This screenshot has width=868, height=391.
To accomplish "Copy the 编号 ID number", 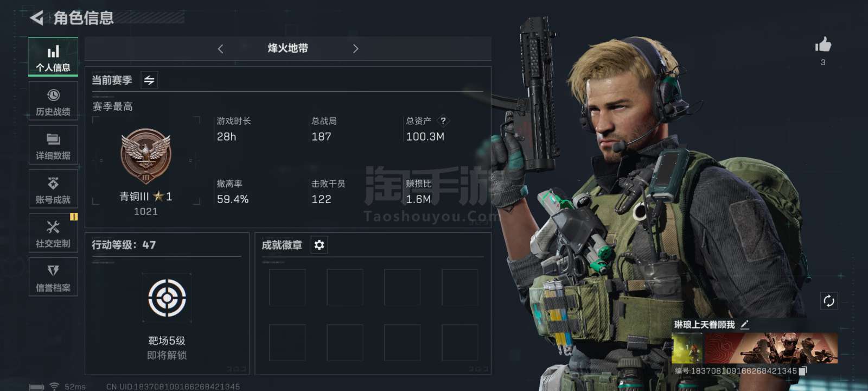I will pos(803,370).
